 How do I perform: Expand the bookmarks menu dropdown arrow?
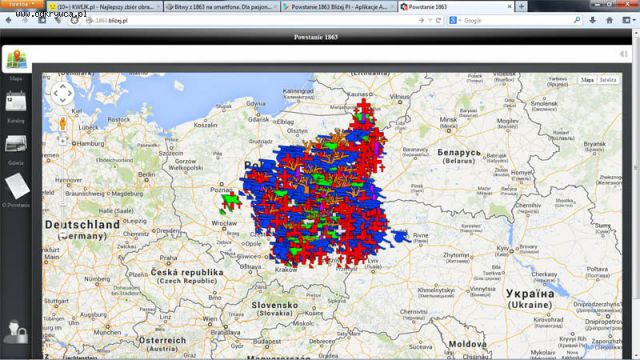click(x=634, y=20)
